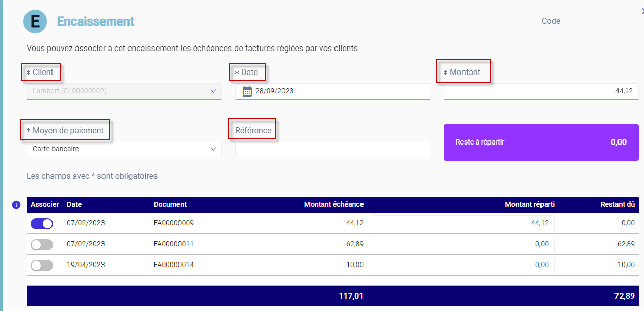The width and height of the screenshot is (644, 311).
Task: Click the round E Encaissement icon
Action: point(35,21)
